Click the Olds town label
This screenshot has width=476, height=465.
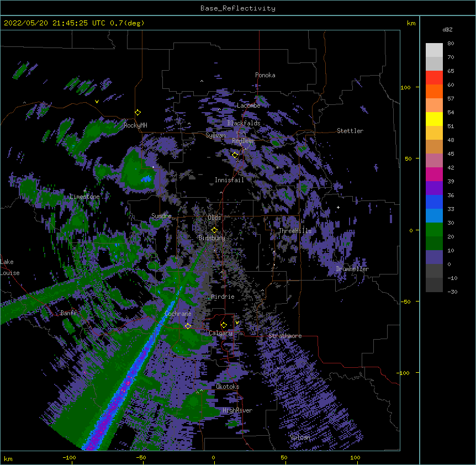click(214, 218)
